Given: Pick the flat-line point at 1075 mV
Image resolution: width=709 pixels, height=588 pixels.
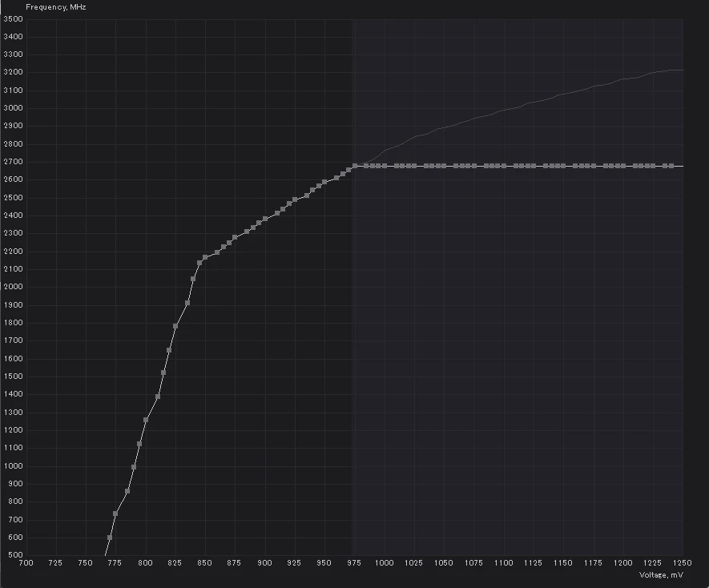Looking at the screenshot, I should pyautogui.click(x=474, y=166).
